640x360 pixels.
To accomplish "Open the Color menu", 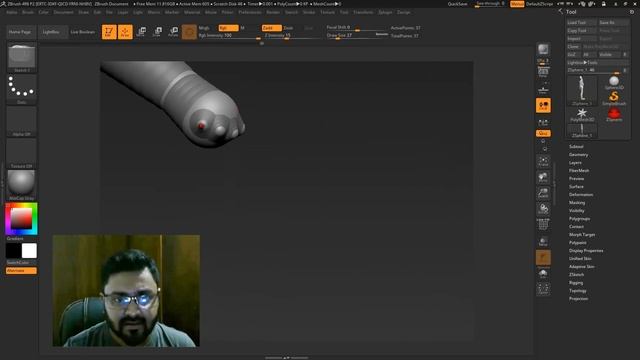I will click(43, 12).
